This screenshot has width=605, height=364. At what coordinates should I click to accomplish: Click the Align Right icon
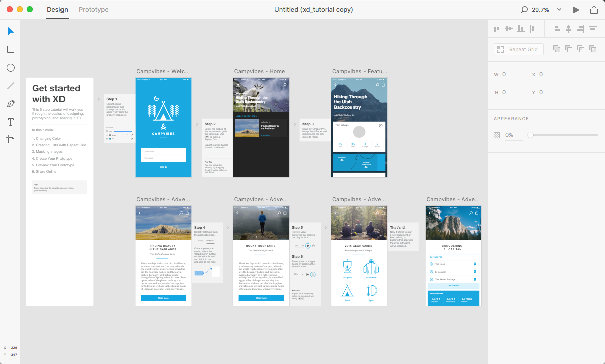tap(581, 29)
